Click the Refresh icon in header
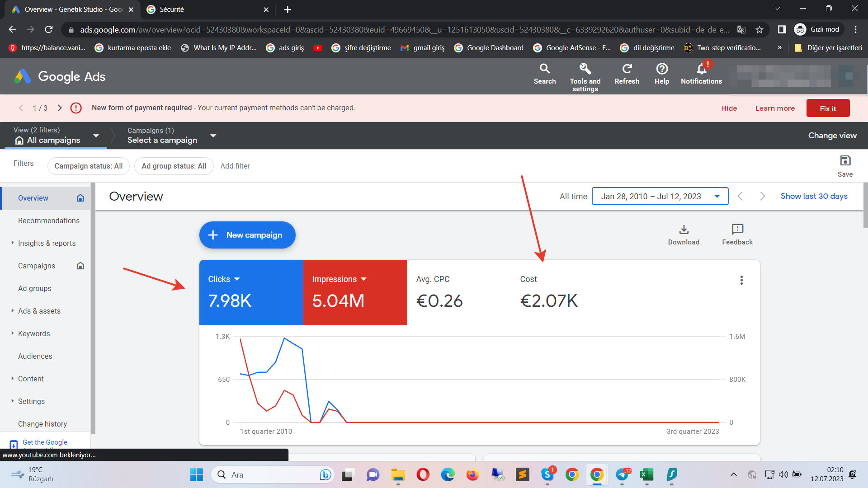This screenshot has height=488, width=868. [627, 74]
